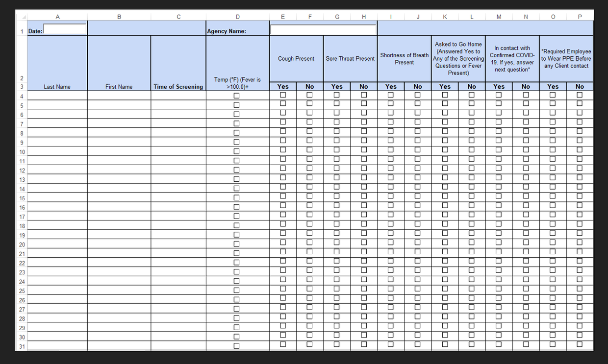Viewport: 608px width, 364px height.
Task: Select row 31 by its row number
Action: [22, 345]
